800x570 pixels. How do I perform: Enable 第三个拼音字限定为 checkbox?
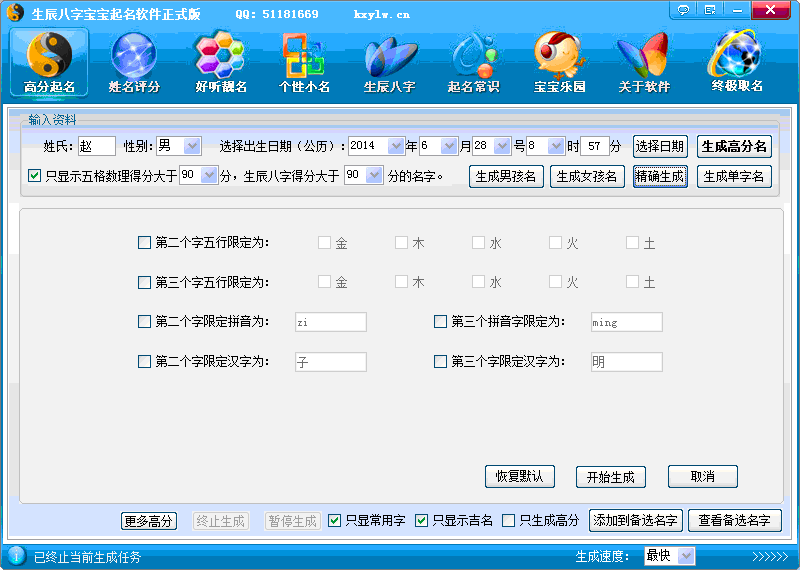(440, 321)
